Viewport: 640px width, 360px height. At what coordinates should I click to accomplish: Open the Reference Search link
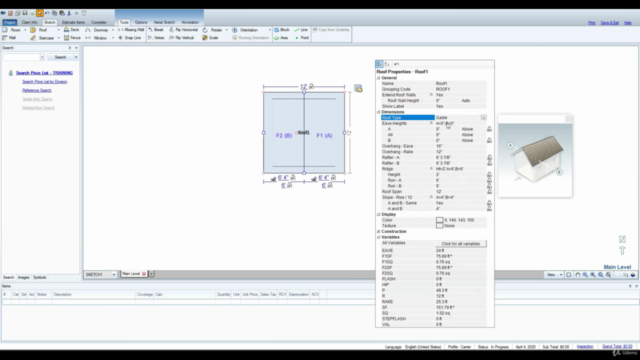click(x=37, y=90)
